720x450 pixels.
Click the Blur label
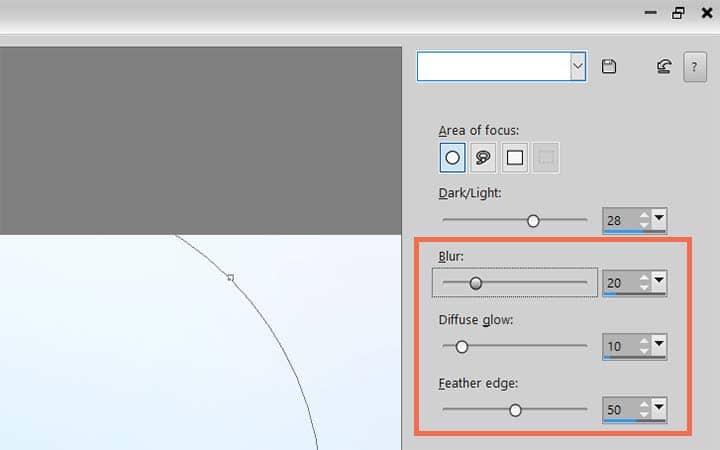(451, 256)
